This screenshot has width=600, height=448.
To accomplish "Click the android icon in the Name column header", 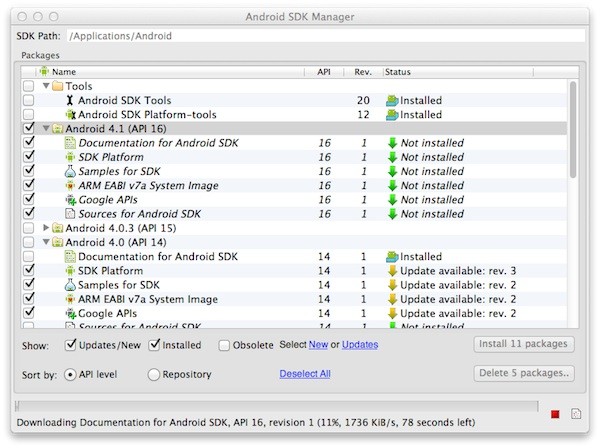I will tap(44, 71).
